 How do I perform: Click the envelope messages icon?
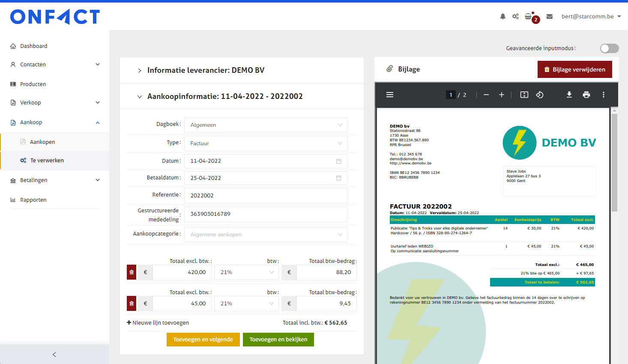[550, 16]
